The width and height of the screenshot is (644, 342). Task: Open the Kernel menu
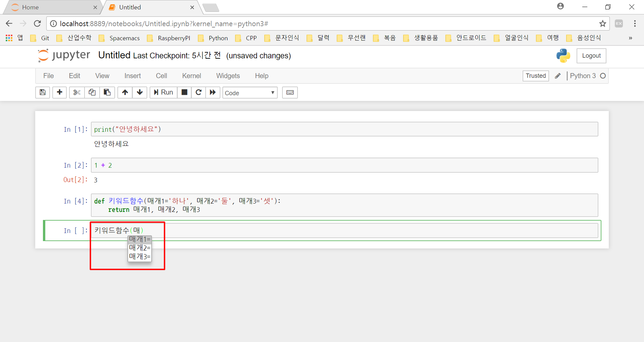pos(191,76)
